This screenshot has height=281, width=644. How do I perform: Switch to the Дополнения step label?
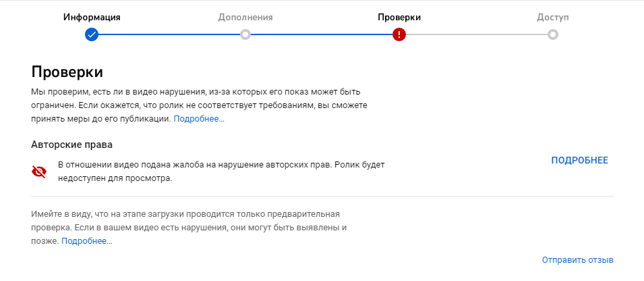[245, 17]
